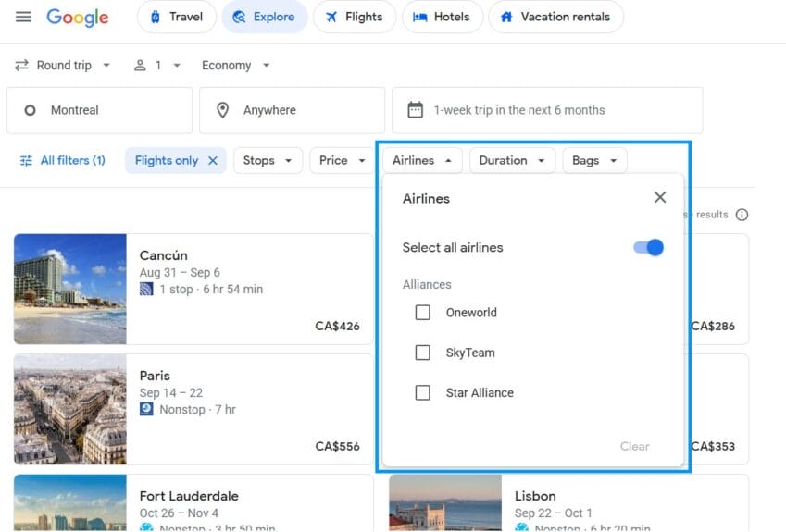Go to the Flights tab
786x532 pixels.
355,17
